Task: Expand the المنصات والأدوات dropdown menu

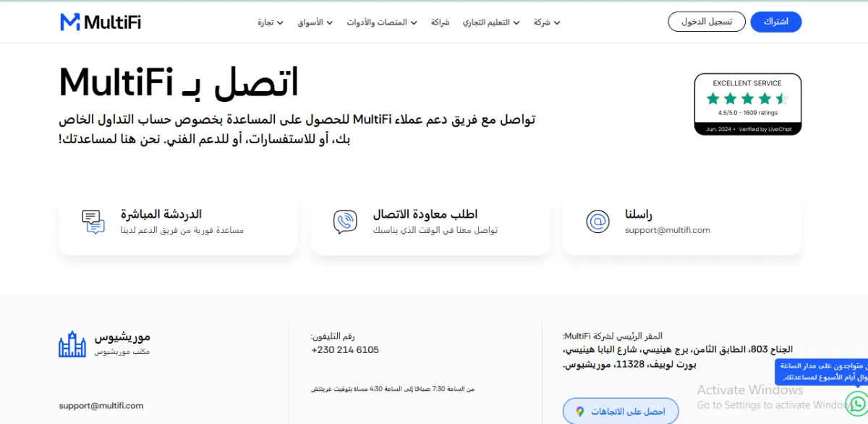Action: pyautogui.click(x=381, y=22)
